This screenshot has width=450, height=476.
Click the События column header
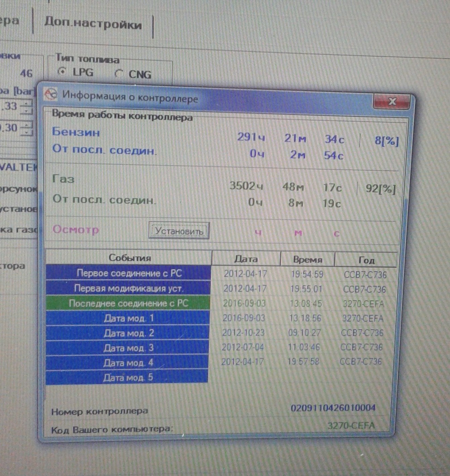[129, 258]
